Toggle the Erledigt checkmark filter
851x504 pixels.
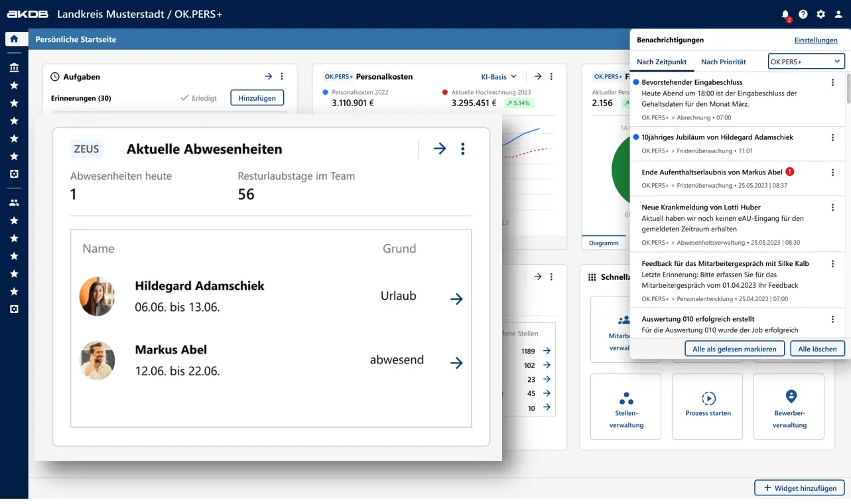click(198, 98)
